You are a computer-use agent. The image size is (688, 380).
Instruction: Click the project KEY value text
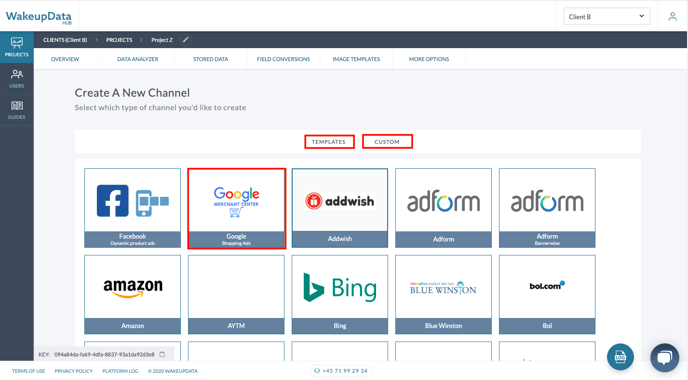pos(104,354)
